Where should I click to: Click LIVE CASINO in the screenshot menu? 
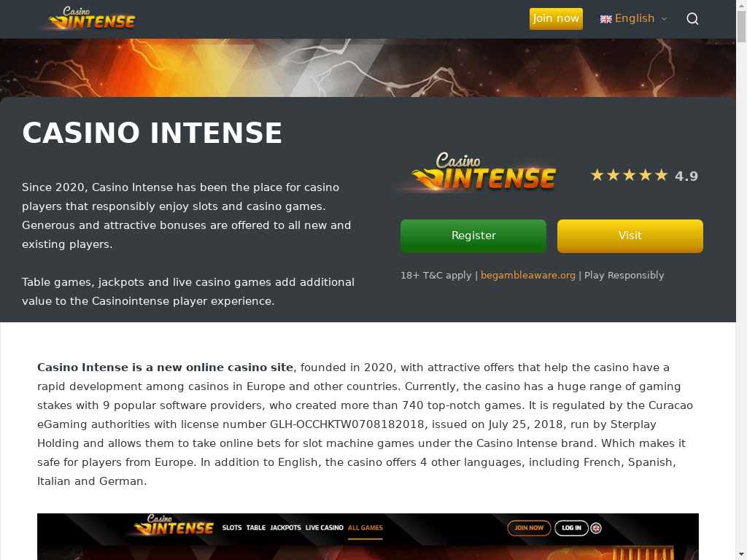coord(324,528)
